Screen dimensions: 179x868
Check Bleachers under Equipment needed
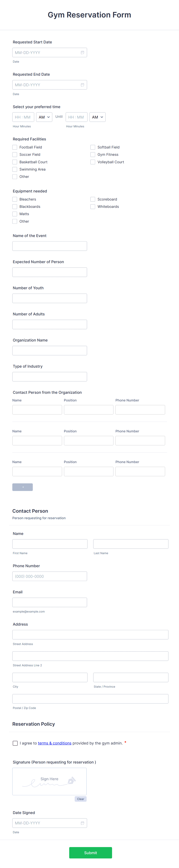point(15,199)
